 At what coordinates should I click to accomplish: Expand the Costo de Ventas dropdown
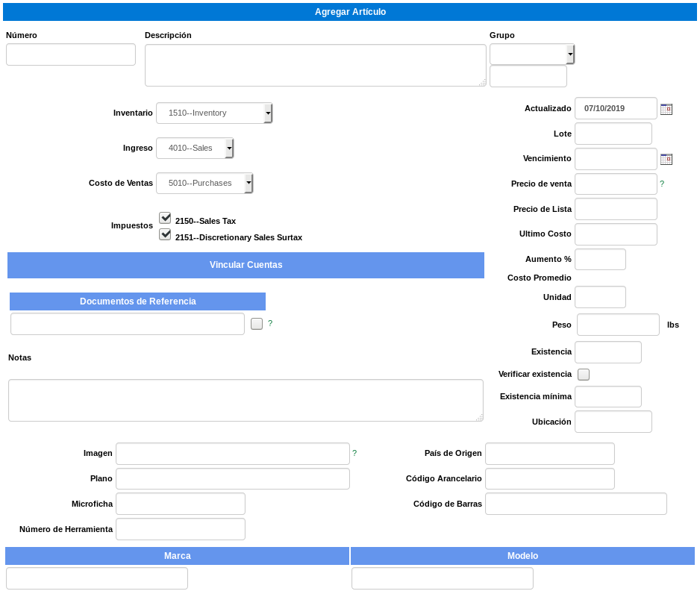pyautogui.click(x=204, y=183)
